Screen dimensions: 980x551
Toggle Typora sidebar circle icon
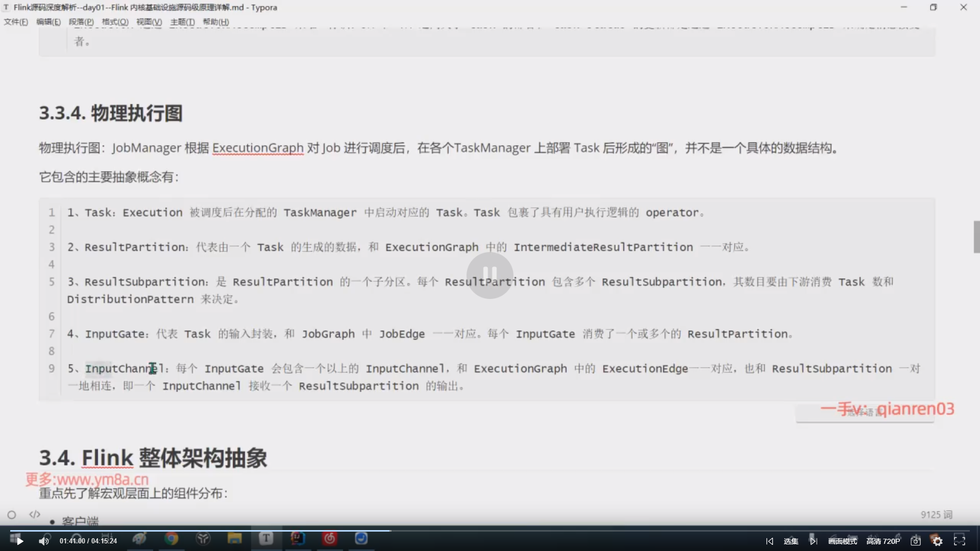click(12, 515)
